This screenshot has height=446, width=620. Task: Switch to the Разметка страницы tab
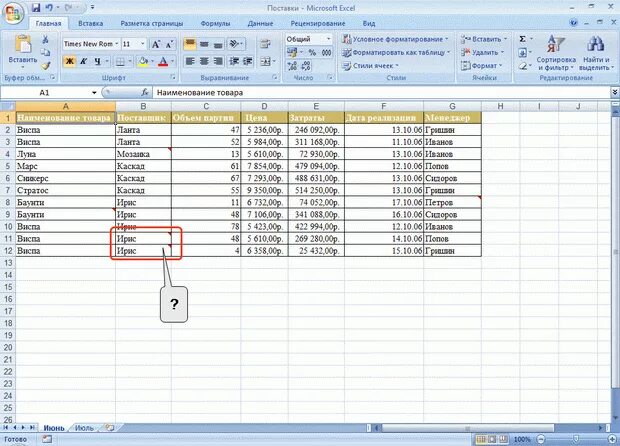[152, 23]
